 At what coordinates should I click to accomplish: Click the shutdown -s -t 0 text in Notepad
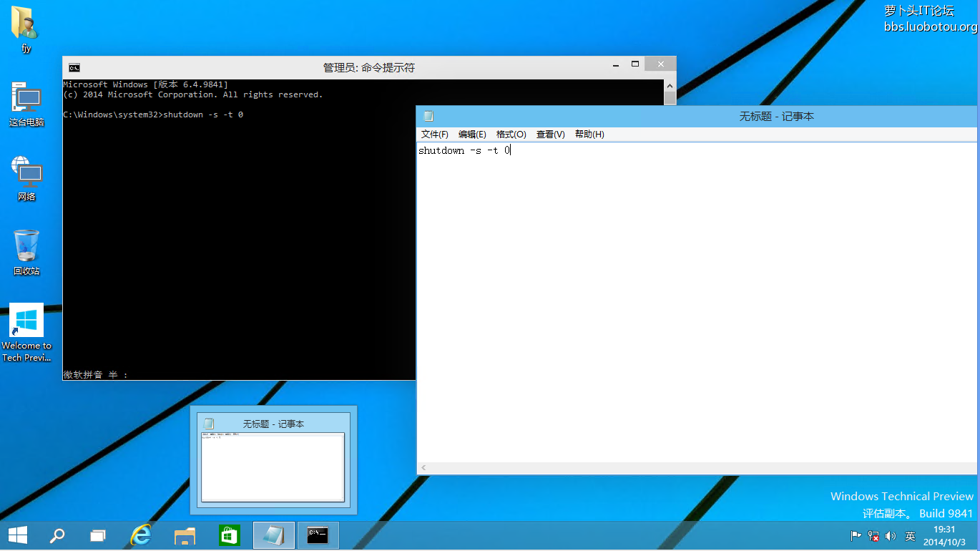click(x=464, y=150)
